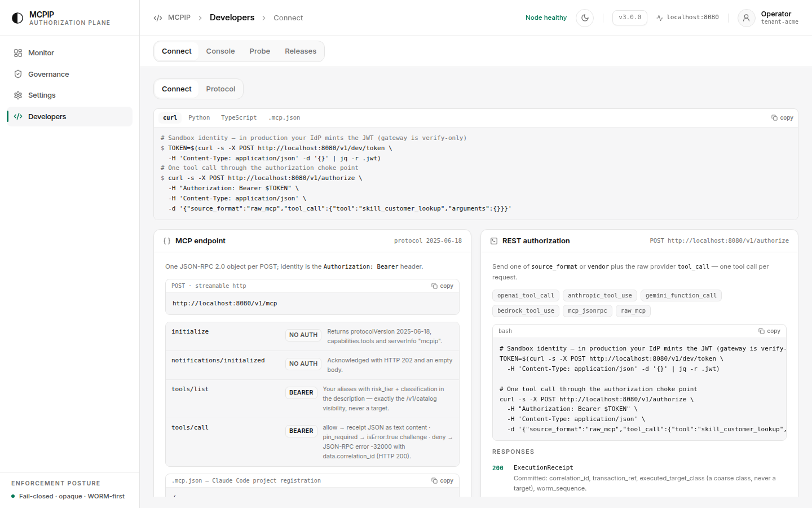Viewport: 812px width, 508px height.
Task: Show the Python code sample
Action: tap(199, 118)
